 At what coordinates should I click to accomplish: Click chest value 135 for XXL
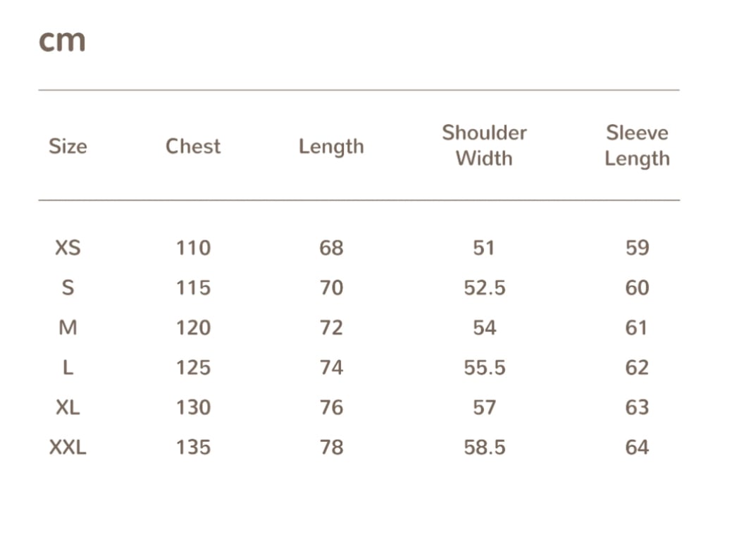193,447
